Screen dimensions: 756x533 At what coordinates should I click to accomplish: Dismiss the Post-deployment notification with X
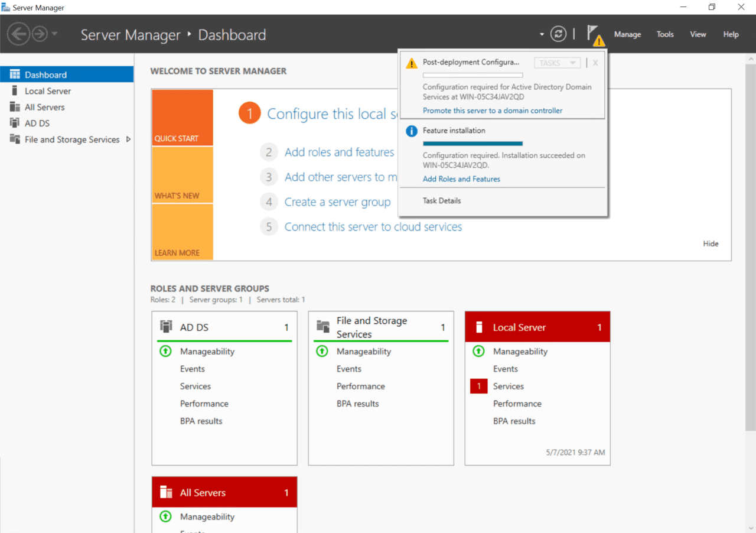[595, 63]
